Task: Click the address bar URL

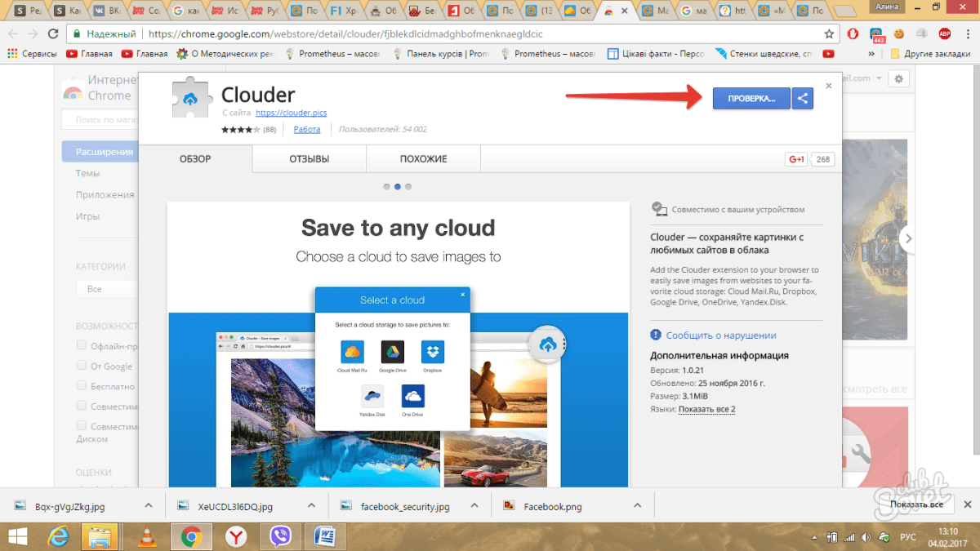Action: [346, 34]
